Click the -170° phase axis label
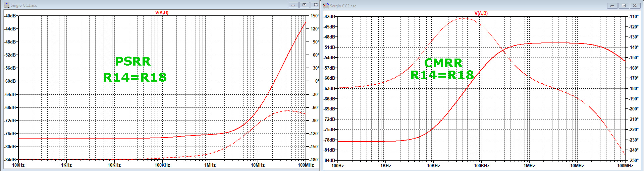 click(633, 78)
